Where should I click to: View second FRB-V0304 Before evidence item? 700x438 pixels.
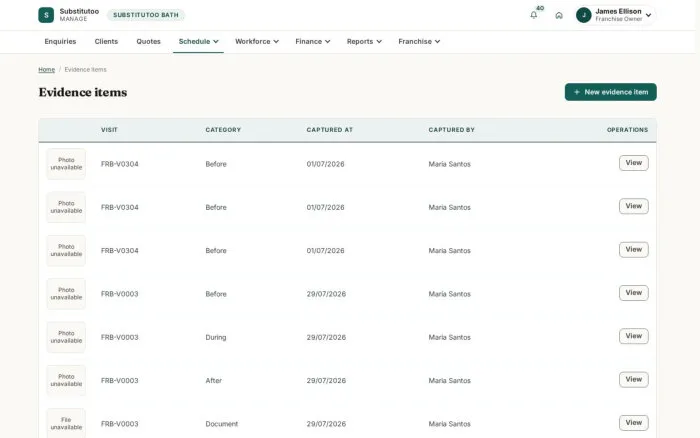pyautogui.click(x=633, y=206)
